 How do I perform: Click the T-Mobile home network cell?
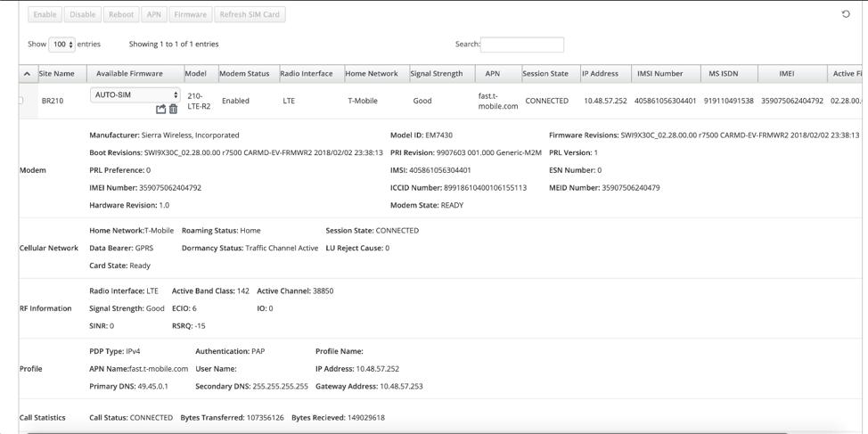363,101
